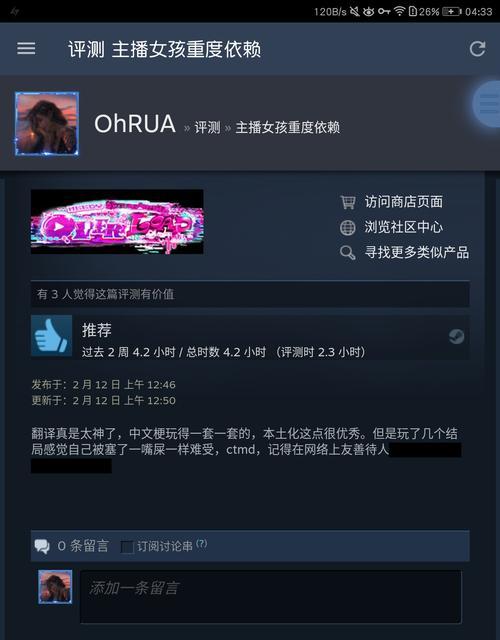The image size is (500, 640).
Task: Click the speech bubble comments icon
Action: tap(42, 546)
